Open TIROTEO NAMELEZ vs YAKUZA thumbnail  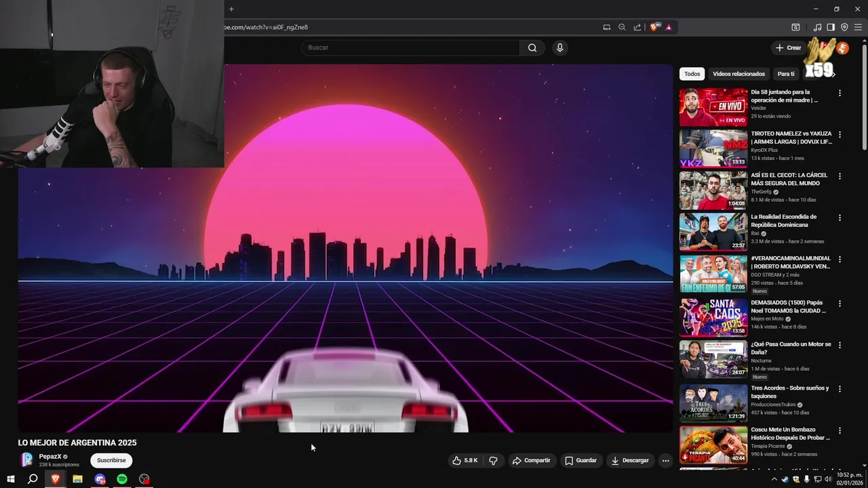click(713, 148)
